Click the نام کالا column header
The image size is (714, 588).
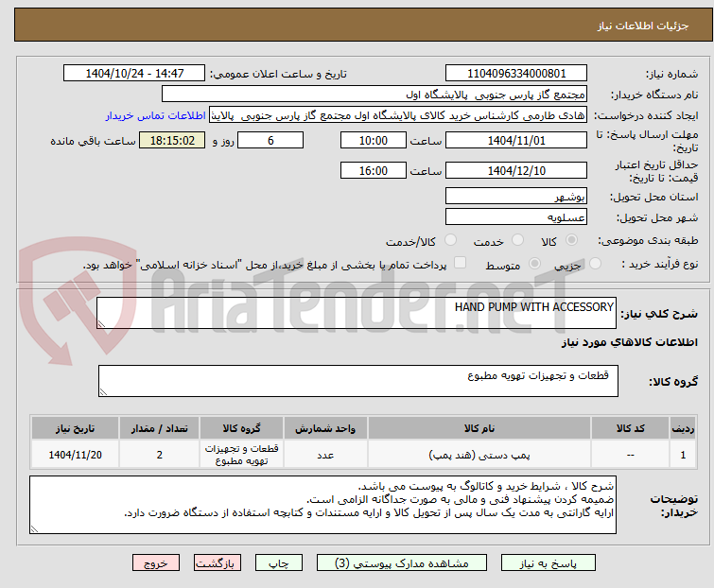(479, 428)
